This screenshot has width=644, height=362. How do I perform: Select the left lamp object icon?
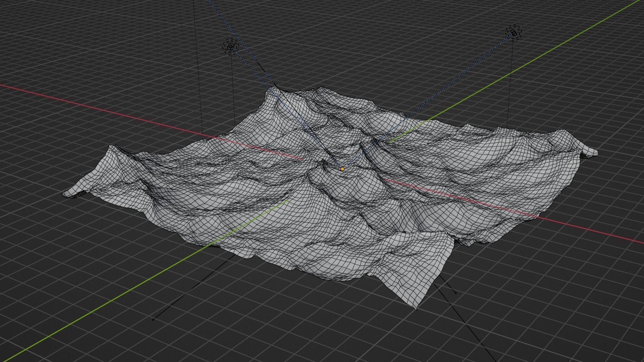pyautogui.click(x=230, y=47)
